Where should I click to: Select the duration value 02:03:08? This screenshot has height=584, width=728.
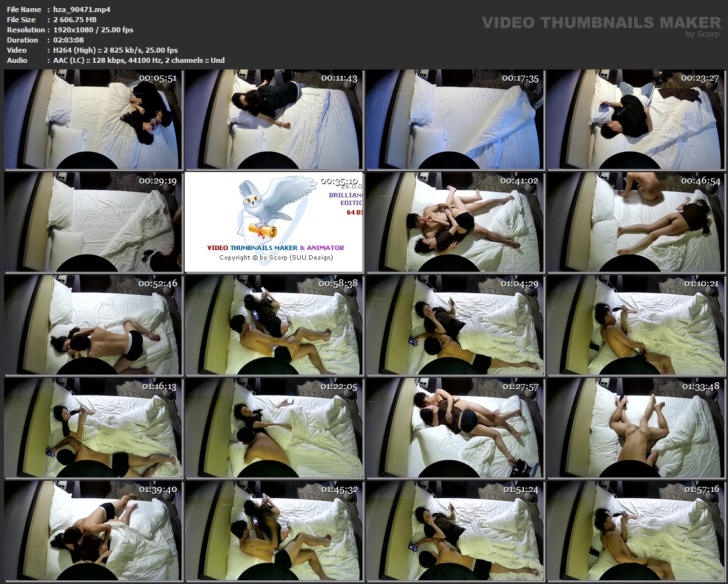tap(69, 40)
